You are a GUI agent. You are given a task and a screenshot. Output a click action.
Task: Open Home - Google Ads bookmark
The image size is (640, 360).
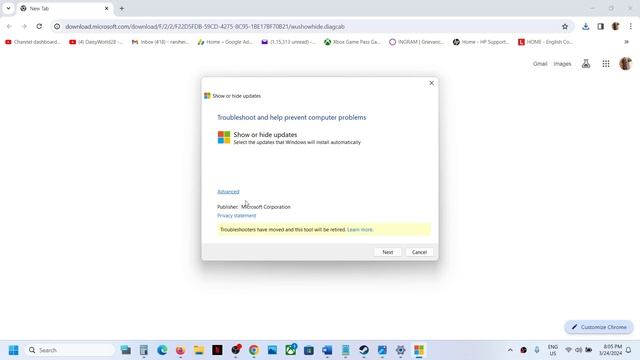225,42
